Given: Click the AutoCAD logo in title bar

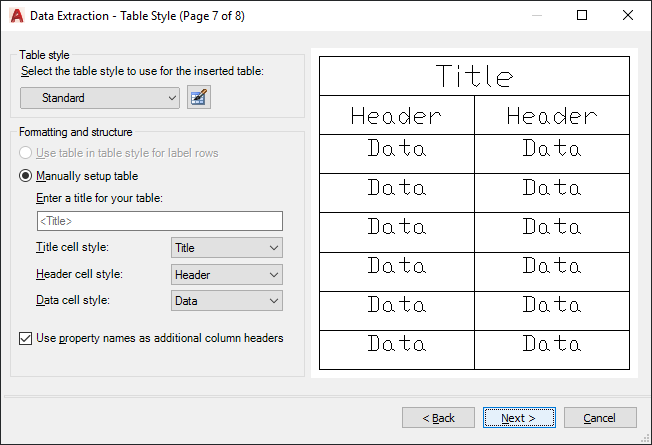Looking at the screenshot, I should 14,15.
